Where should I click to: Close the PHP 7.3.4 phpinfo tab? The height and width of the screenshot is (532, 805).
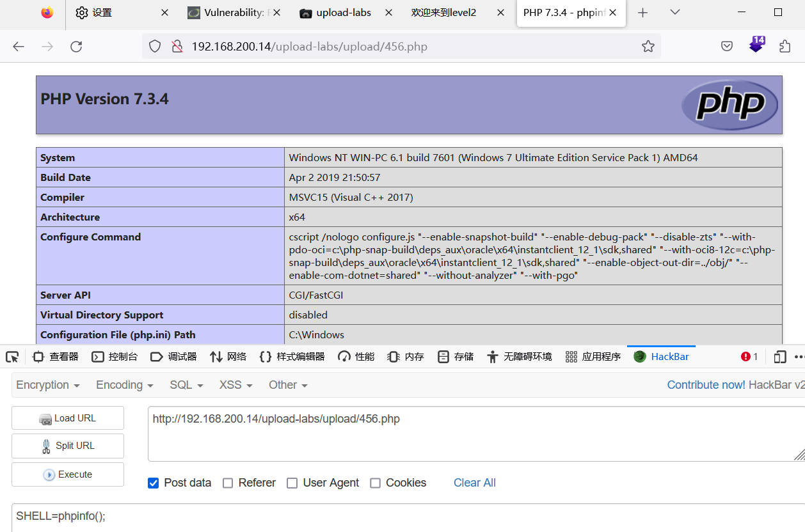[x=613, y=13]
